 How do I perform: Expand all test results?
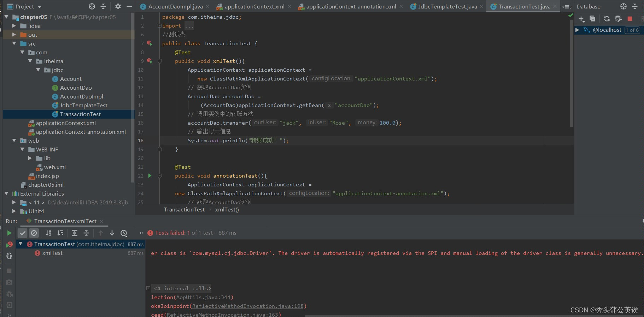point(75,233)
